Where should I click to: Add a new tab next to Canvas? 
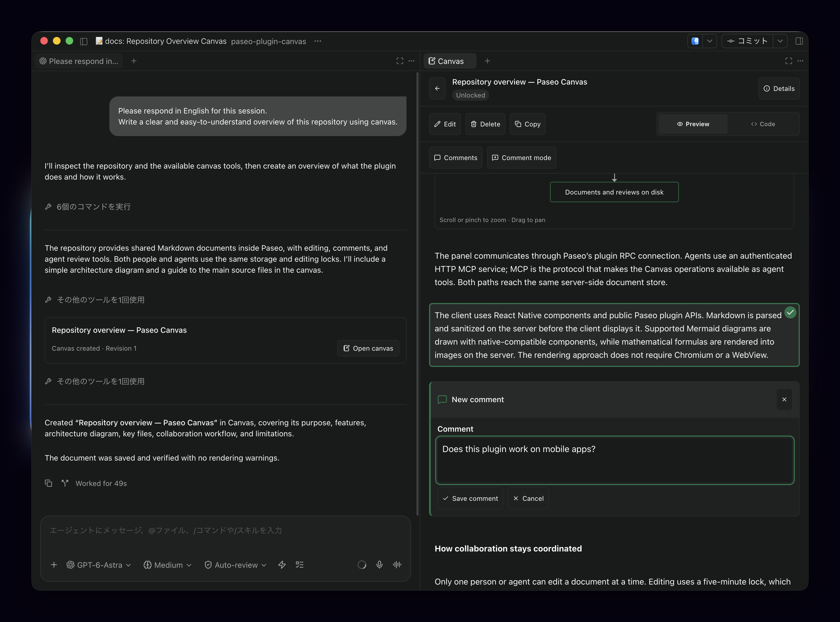pos(487,61)
